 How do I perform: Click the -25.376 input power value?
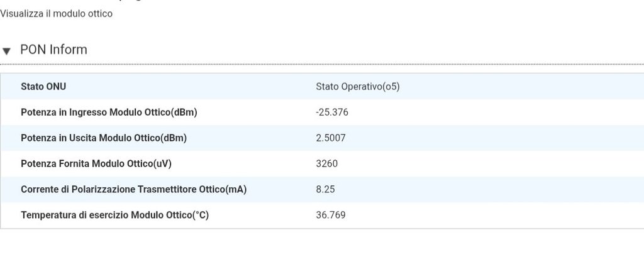pyautogui.click(x=332, y=112)
